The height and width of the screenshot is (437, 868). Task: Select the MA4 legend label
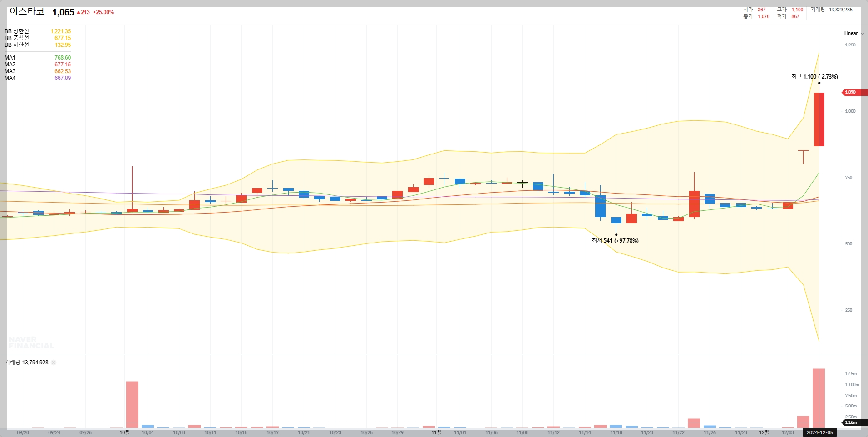click(10, 78)
